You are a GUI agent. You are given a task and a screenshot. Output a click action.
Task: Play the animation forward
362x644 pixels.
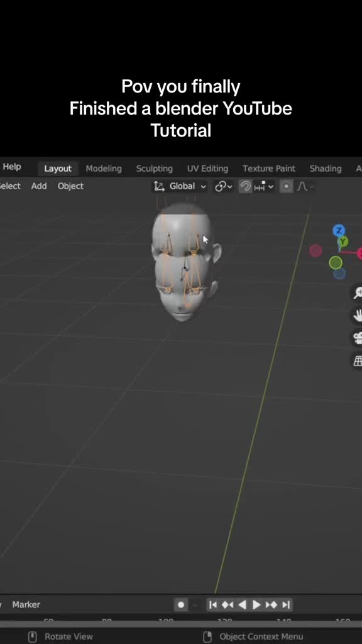(x=256, y=604)
